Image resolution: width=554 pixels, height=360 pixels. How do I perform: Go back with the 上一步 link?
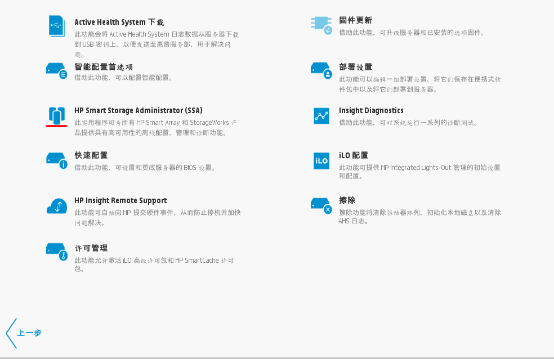[x=30, y=333]
